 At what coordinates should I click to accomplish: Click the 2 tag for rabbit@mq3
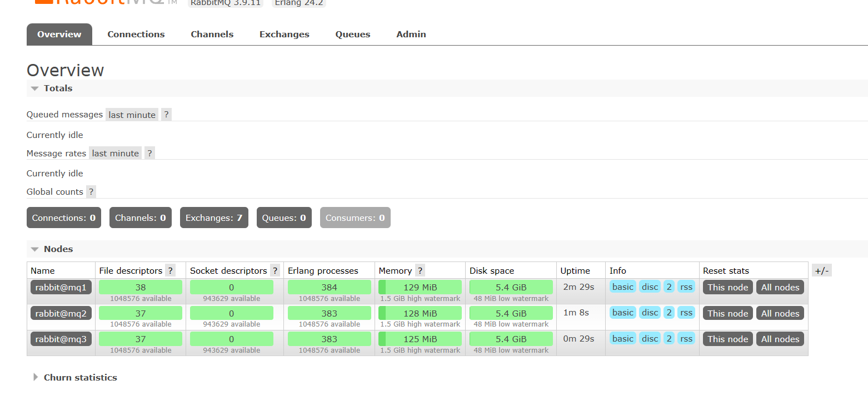(669, 338)
